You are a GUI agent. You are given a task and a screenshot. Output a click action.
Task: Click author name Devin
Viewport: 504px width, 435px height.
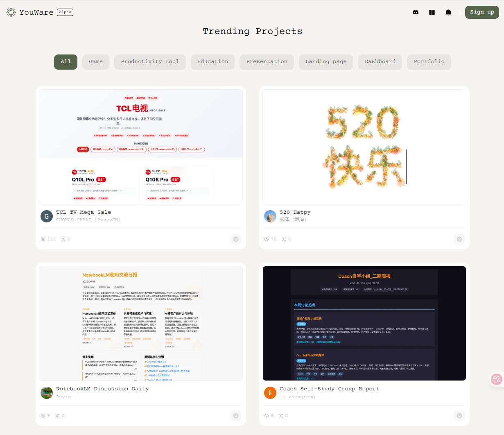pyautogui.click(x=63, y=397)
